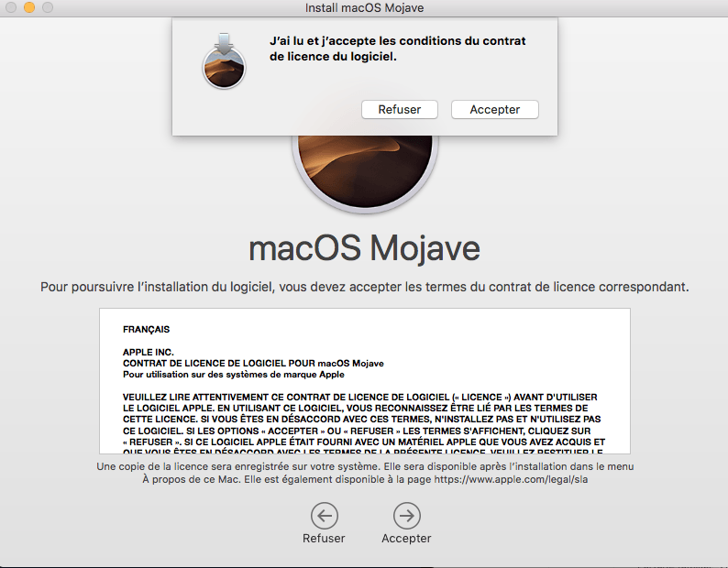Click the 'J'ai lu et j'accepte' dialog message
The height and width of the screenshot is (568, 728).
click(x=397, y=49)
